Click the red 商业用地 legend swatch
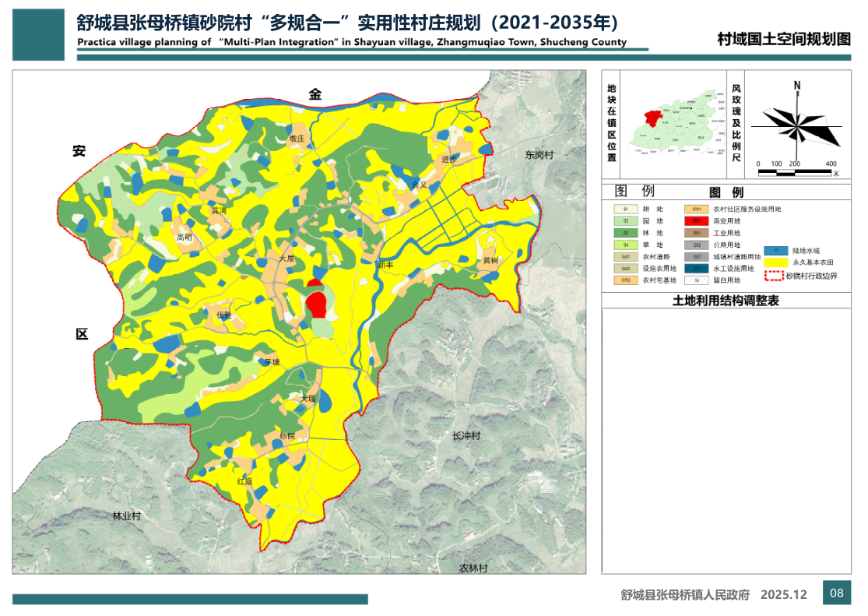This screenshot has width=868, height=616. click(x=696, y=221)
